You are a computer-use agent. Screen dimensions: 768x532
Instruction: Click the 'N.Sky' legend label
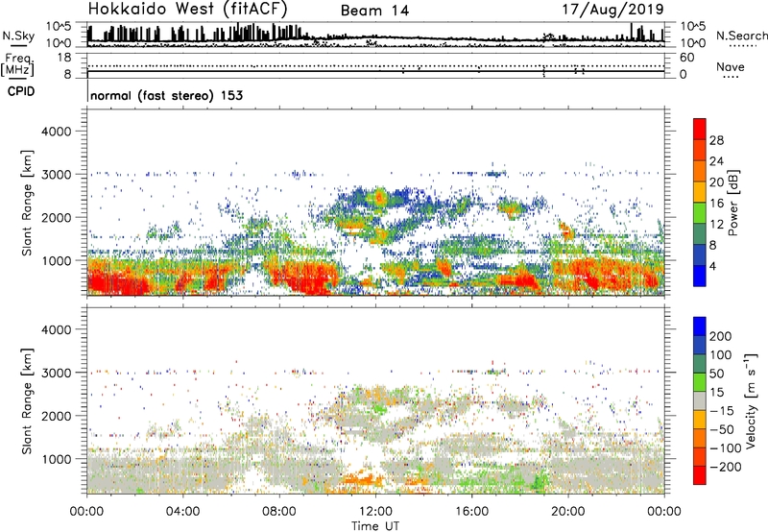coord(18,36)
